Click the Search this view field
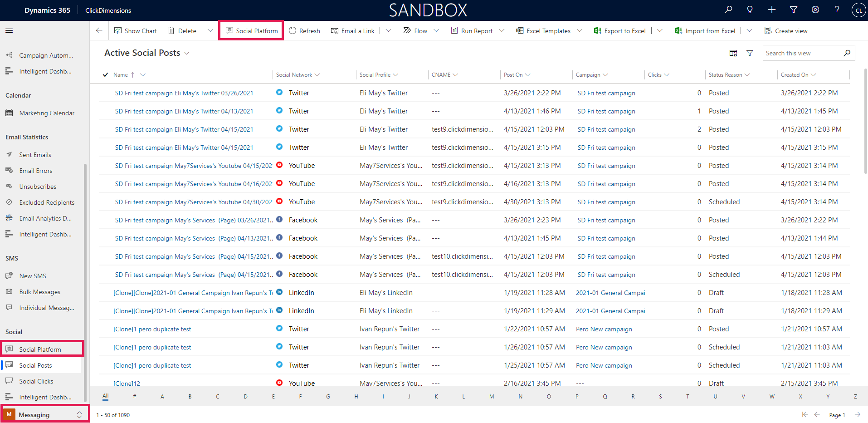The height and width of the screenshot is (423, 868). pyautogui.click(x=802, y=53)
